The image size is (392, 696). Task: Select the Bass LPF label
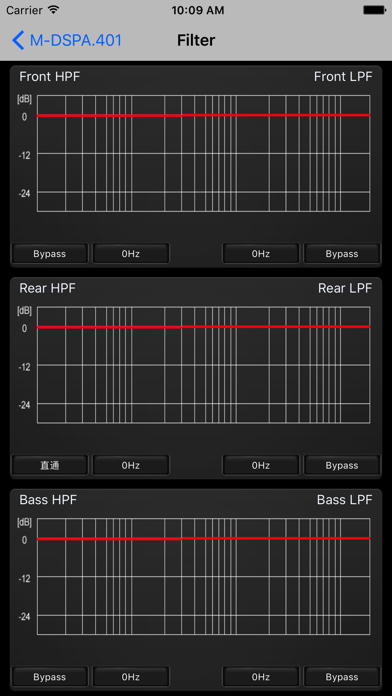(344, 500)
